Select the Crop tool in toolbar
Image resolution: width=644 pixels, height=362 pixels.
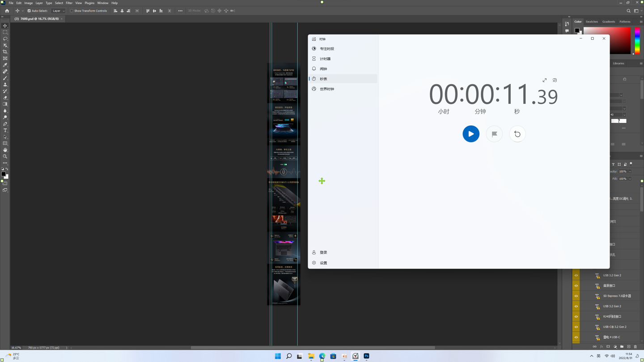coord(5,52)
